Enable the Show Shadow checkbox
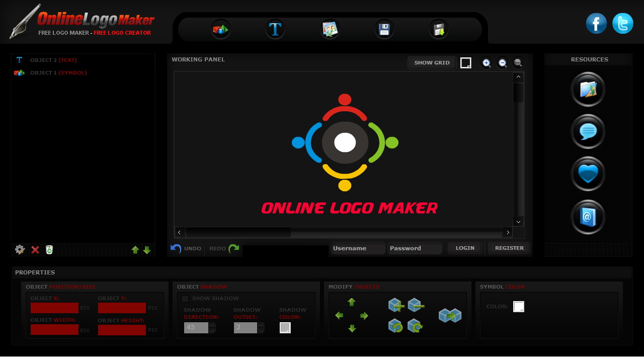644x357 pixels. tap(185, 299)
